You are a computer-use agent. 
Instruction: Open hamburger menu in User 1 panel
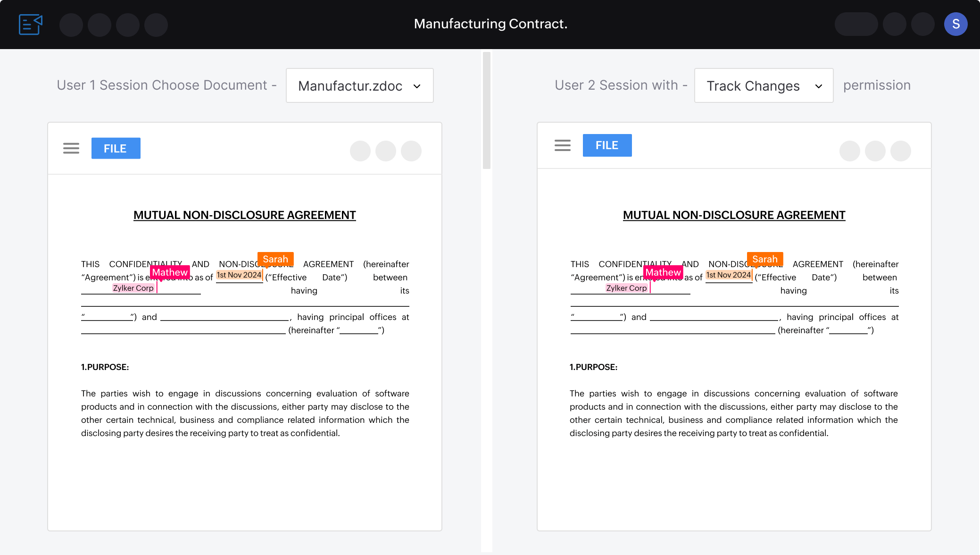tap(71, 148)
